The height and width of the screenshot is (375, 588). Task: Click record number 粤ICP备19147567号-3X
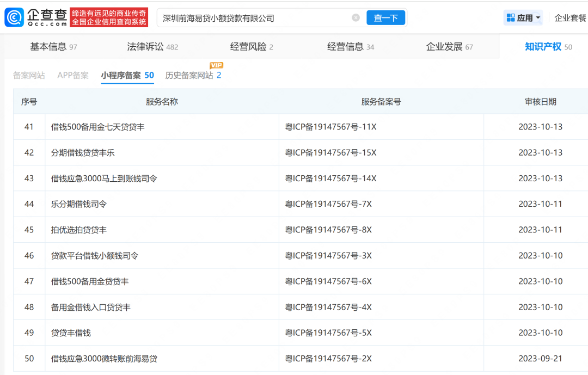point(328,256)
